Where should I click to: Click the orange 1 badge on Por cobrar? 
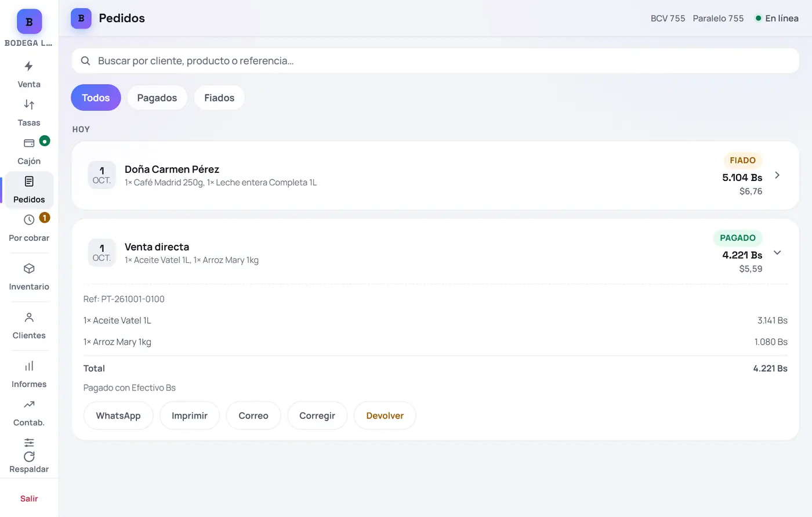(45, 218)
